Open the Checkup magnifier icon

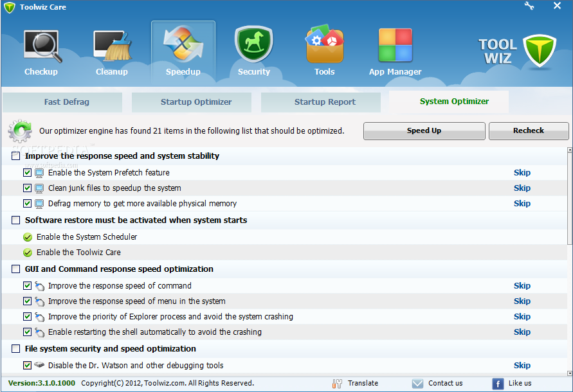coord(42,46)
